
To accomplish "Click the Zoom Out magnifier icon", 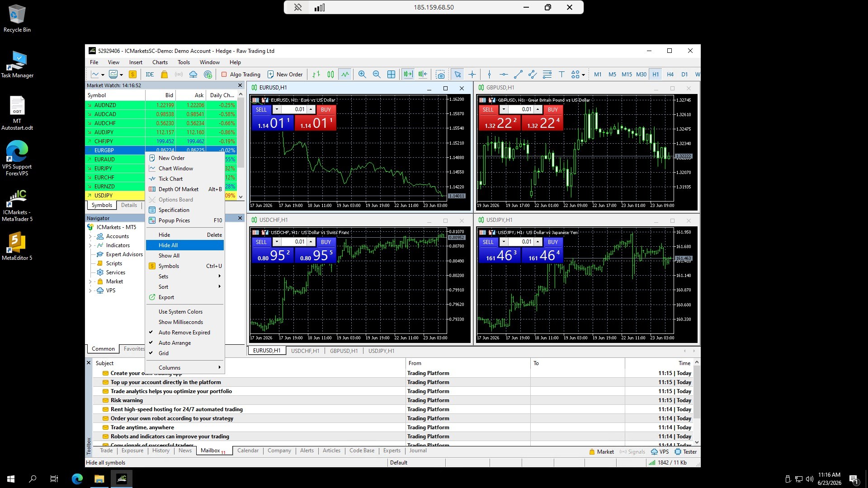I will pos(377,75).
